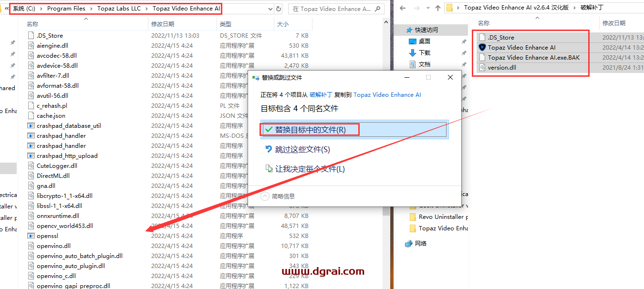
Task: Sort left window by 类型 column
Action: 225,24
